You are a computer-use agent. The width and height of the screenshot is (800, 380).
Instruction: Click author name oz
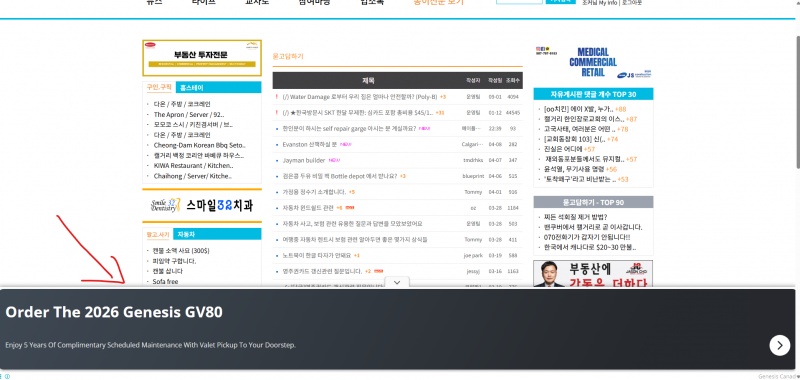473,208
